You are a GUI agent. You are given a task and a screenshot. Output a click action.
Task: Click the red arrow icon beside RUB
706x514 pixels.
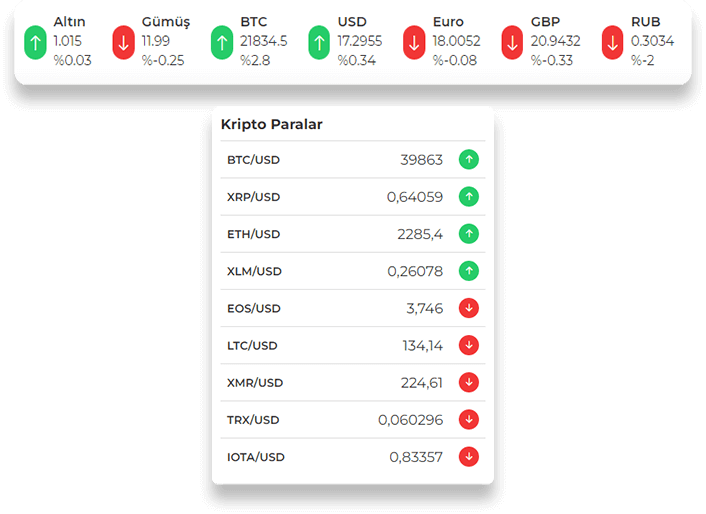[613, 42]
